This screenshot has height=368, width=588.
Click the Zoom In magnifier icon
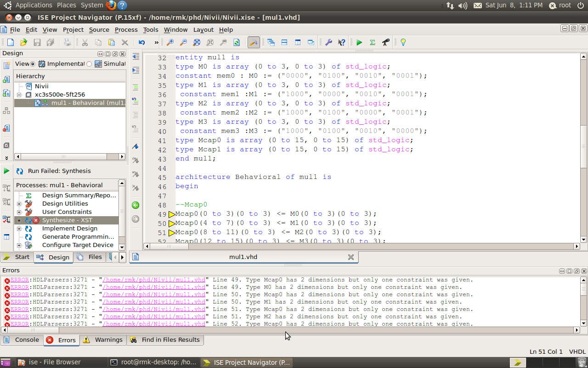coord(170,42)
